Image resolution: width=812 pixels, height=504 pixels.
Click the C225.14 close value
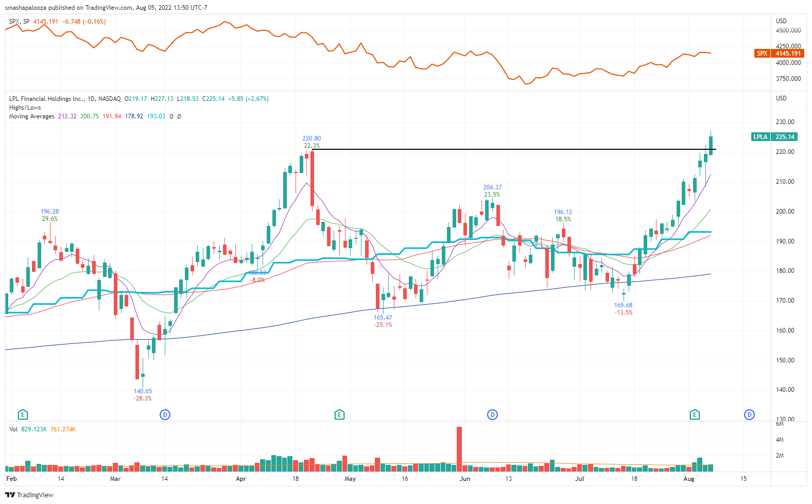213,99
